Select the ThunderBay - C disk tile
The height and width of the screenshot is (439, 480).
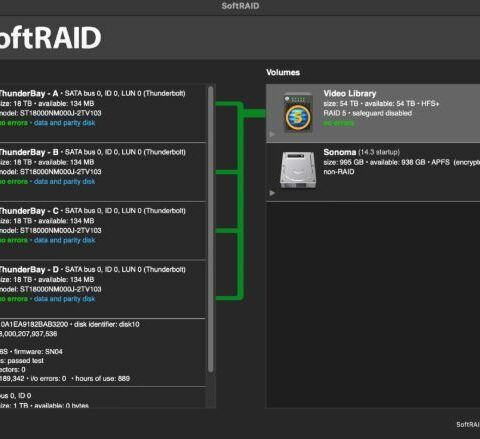click(x=103, y=231)
